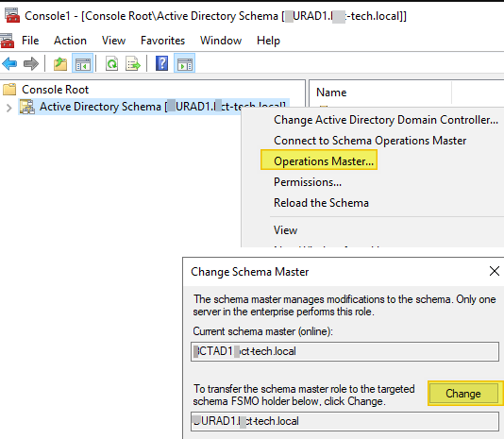The height and width of the screenshot is (439, 504).
Task: Click the Console1 icon in the title bar
Action: (12, 15)
